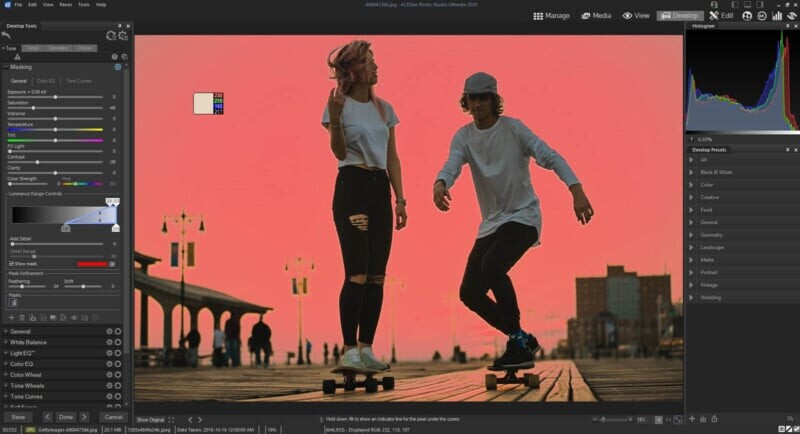This screenshot has height=434, width=800.
Task: Add a new mask with plus icon
Action: 10,317
